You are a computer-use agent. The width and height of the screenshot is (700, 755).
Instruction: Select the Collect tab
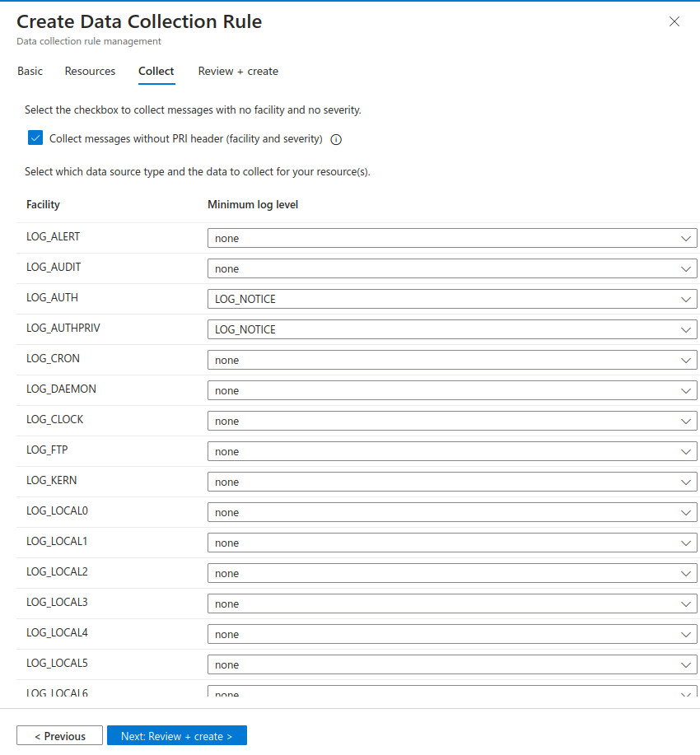coord(156,72)
